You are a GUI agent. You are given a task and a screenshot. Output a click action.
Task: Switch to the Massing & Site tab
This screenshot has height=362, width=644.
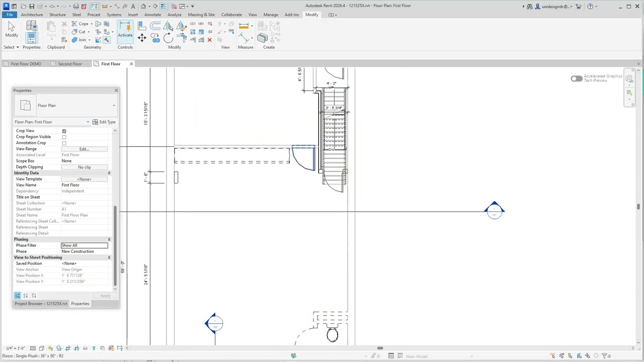(x=201, y=15)
